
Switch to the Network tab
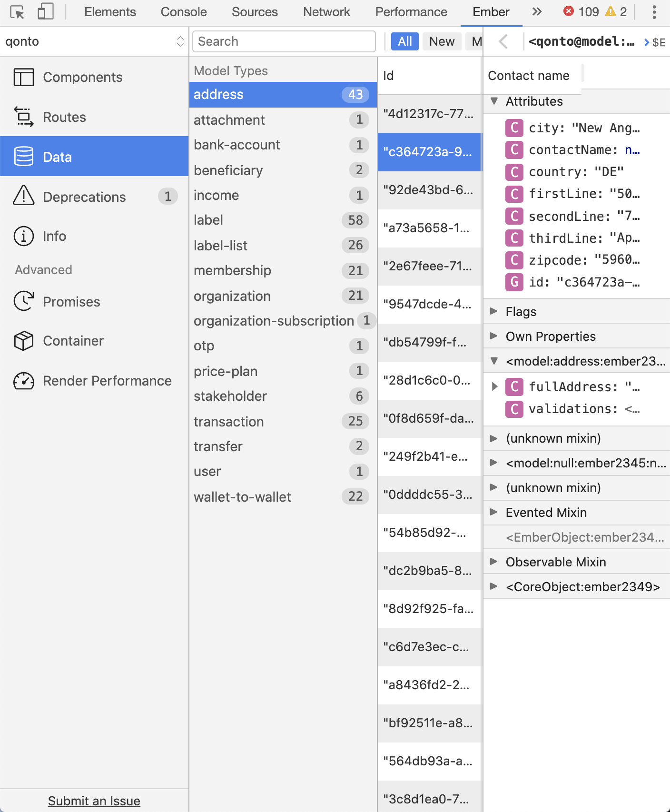click(x=326, y=12)
